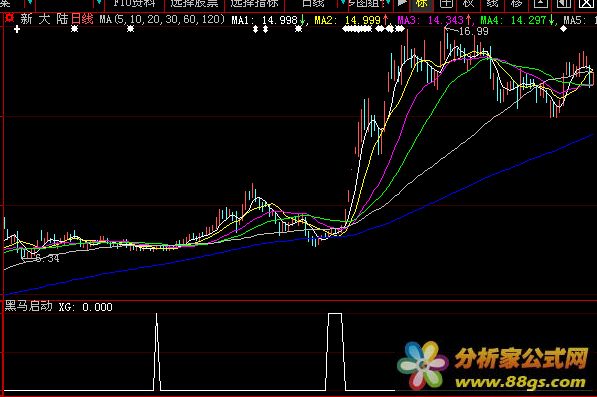This screenshot has height=397, width=597.
Task: Click the 5.34 low price label
Action: 47,259
